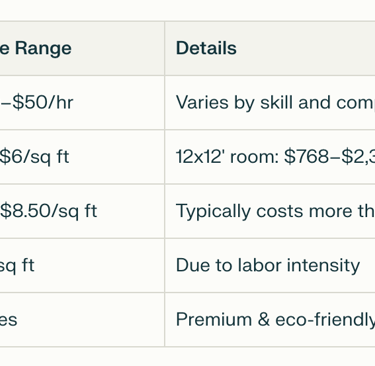This screenshot has width=375, height=366.
Task: Select the 'Due to labor intensity' cell
Action: coord(270,266)
